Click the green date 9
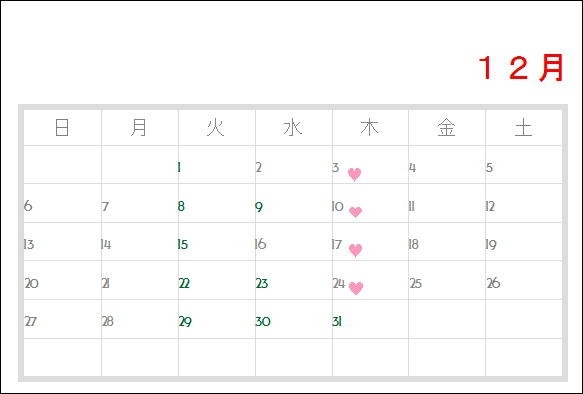The image size is (583, 394). click(259, 207)
